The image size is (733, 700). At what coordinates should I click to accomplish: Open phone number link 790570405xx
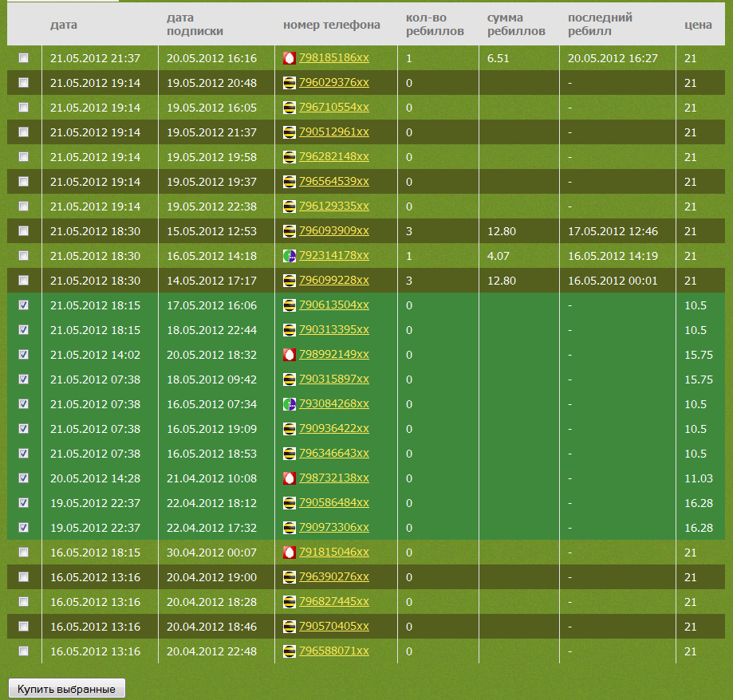pyautogui.click(x=333, y=626)
